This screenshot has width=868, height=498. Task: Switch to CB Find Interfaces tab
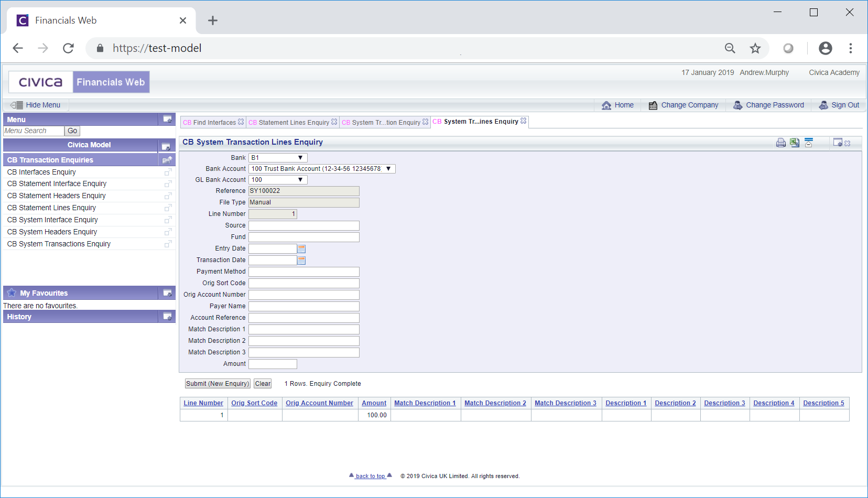[210, 123]
